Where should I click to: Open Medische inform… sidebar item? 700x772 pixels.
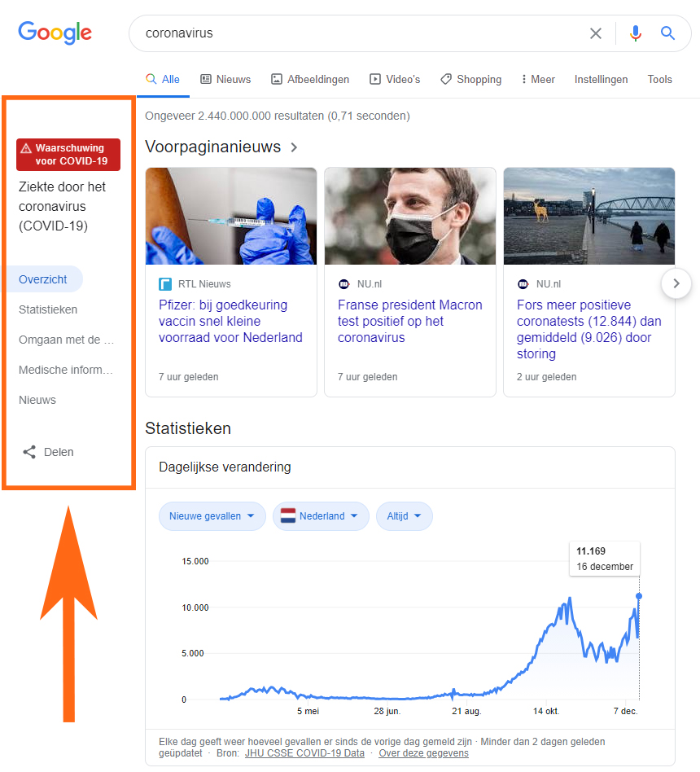click(66, 370)
